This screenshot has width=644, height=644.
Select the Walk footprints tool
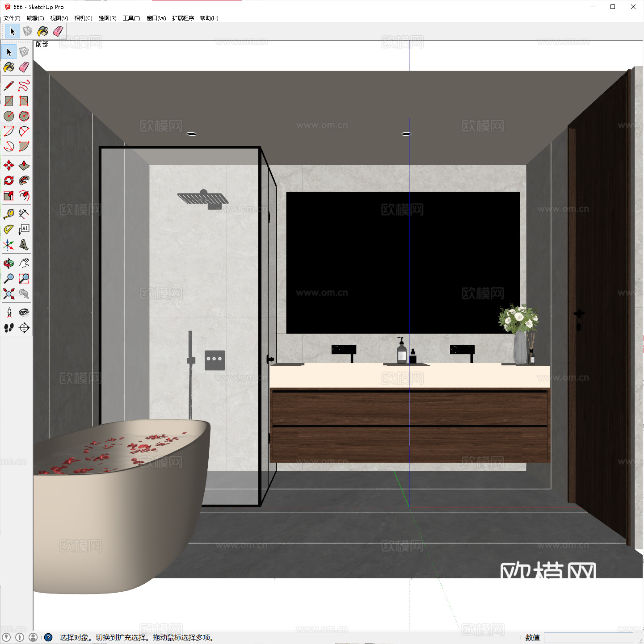[x=9, y=328]
